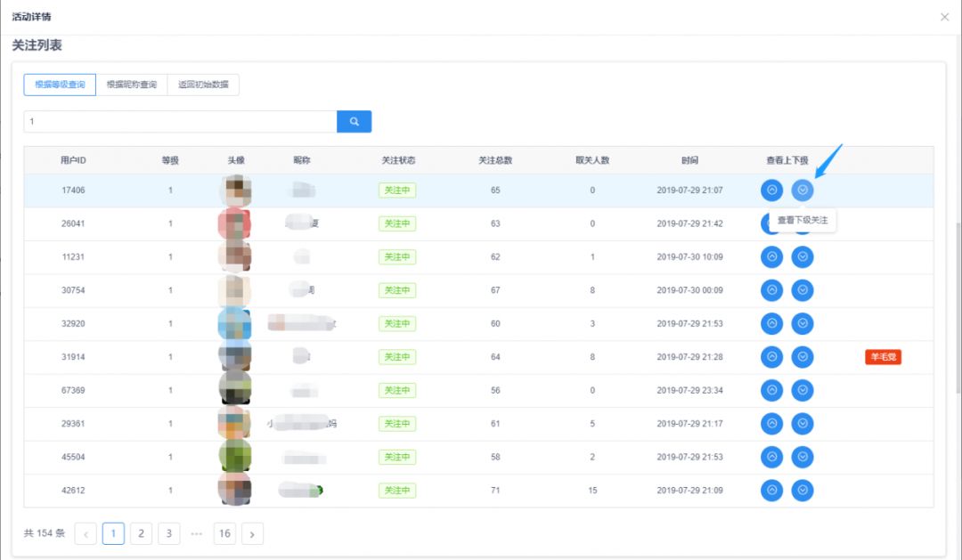Go to previous page arrow
962x560 pixels.
pos(86,534)
